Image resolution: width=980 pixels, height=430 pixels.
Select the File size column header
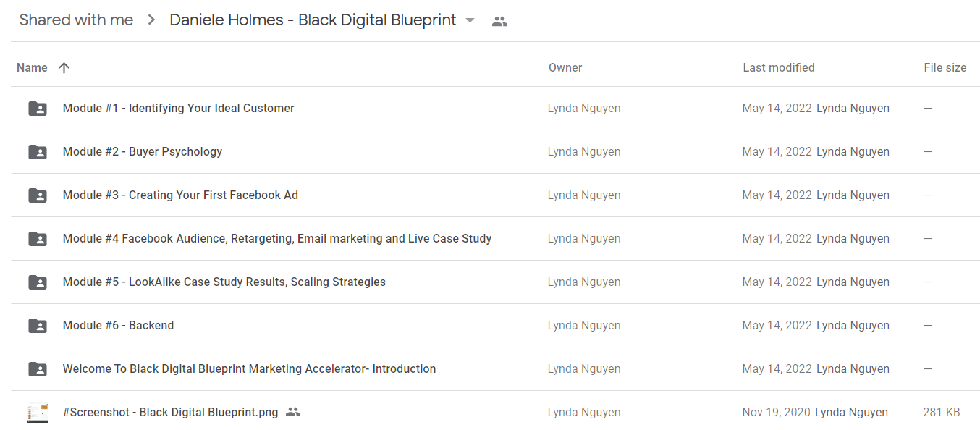point(945,67)
